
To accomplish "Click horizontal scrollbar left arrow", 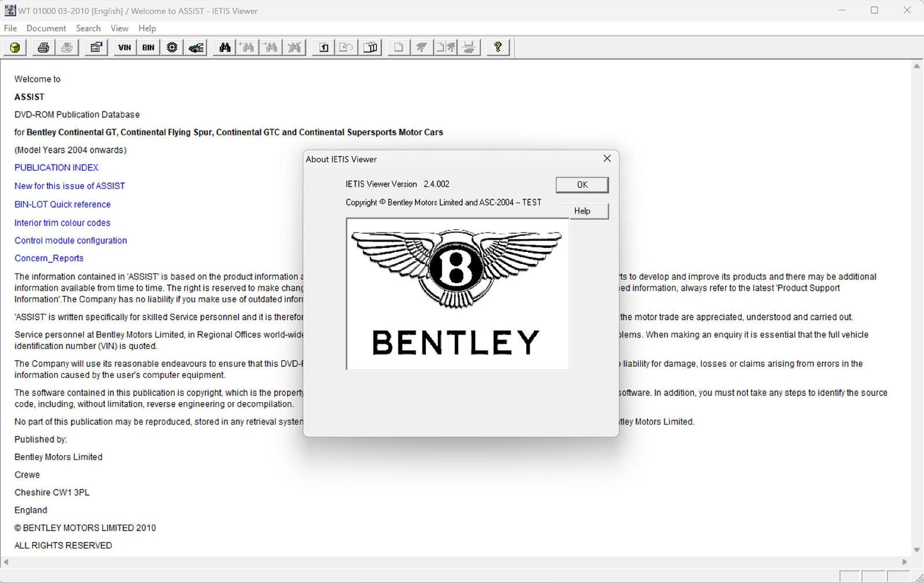I will (6, 562).
